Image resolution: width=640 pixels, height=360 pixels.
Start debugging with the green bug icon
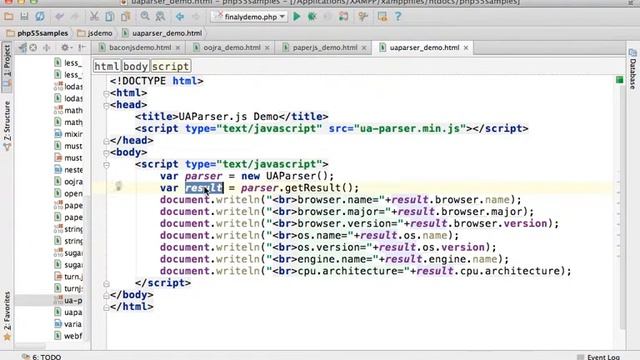[312, 17]
